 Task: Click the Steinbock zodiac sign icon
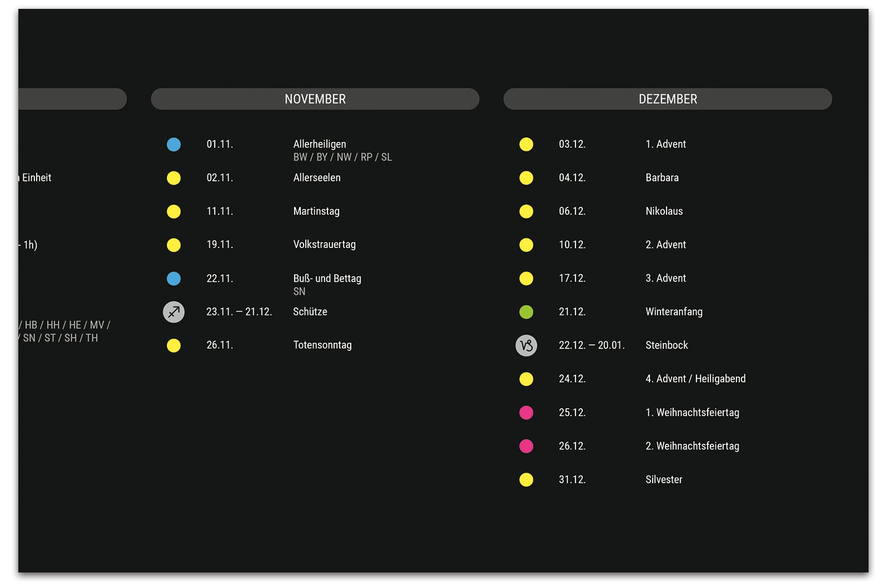526,346
